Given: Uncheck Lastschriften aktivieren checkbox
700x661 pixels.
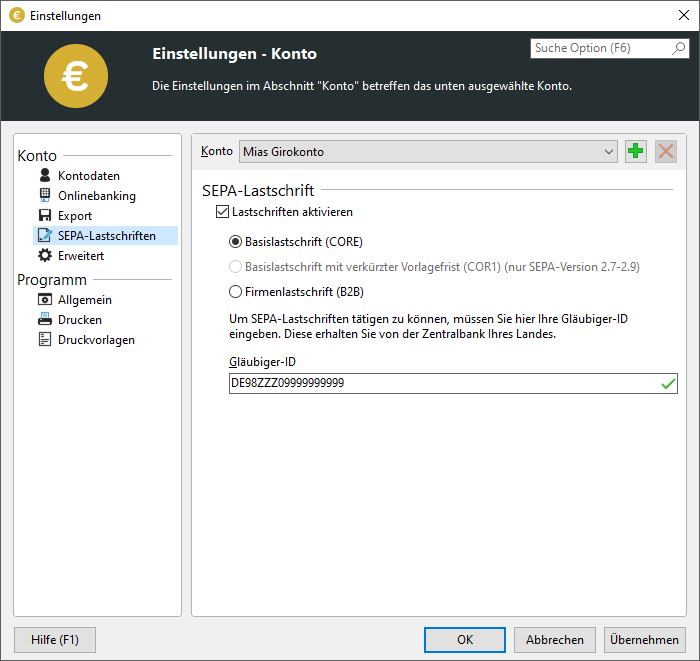Looking at the screenshot, I should (223, 212).
